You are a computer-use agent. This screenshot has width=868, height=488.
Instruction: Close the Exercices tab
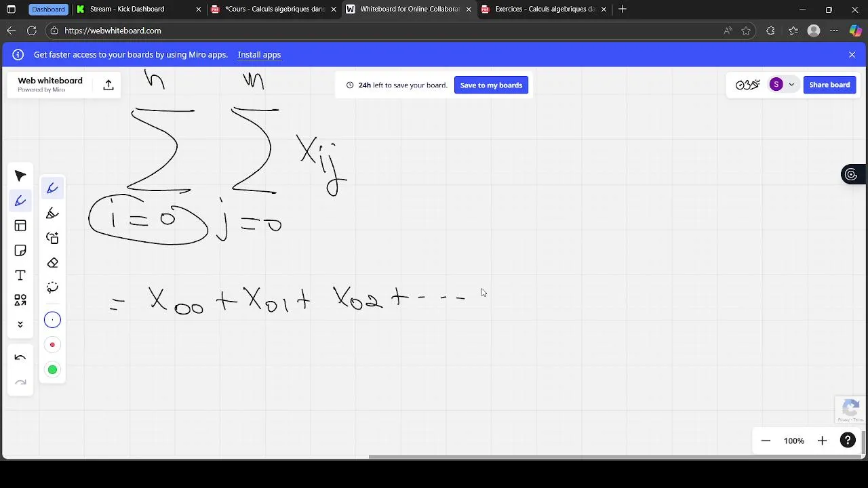point(604,9)
